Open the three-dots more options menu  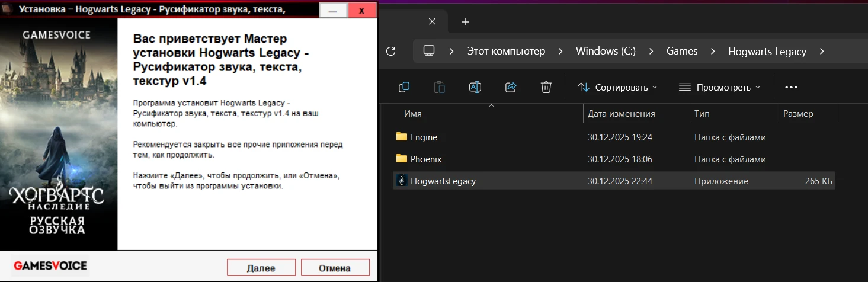[791, 88]
